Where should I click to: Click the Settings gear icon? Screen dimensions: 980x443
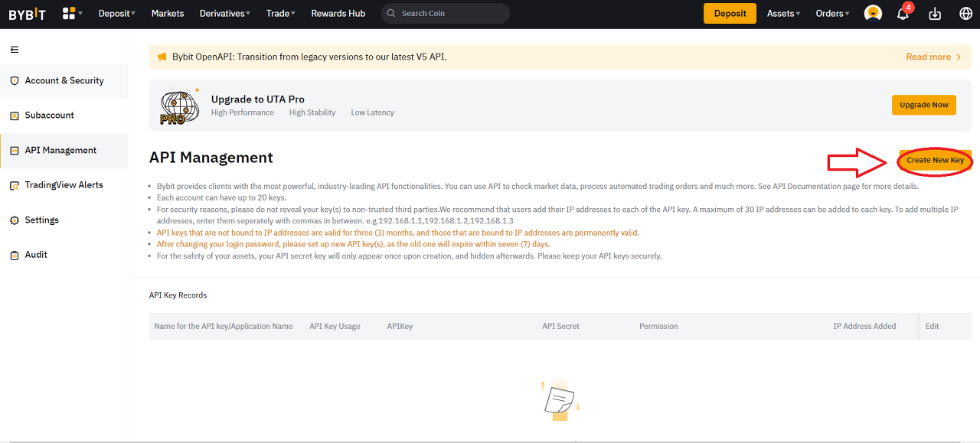(x=15, y=220)
